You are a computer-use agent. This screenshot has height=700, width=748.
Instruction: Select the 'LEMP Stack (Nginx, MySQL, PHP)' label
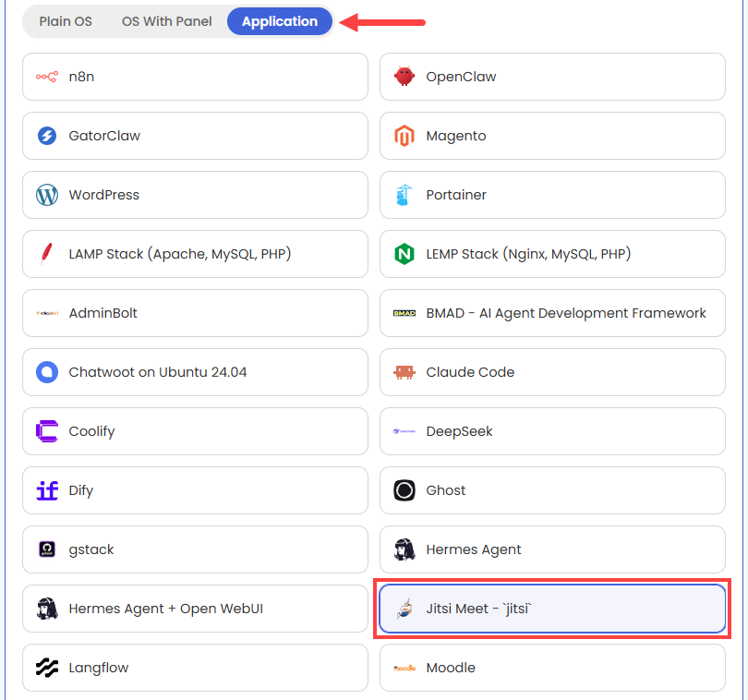(528, 254)
